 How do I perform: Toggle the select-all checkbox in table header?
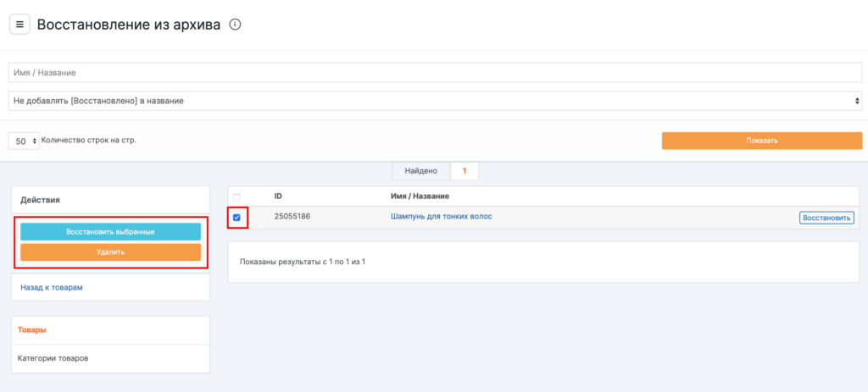pyautogui.click(x=236, y=196)
